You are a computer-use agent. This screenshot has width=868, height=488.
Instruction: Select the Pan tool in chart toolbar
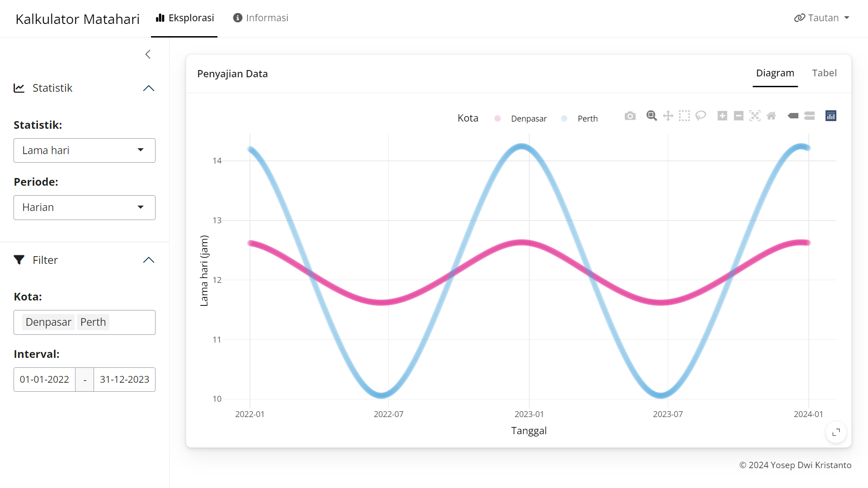[668, 116]
